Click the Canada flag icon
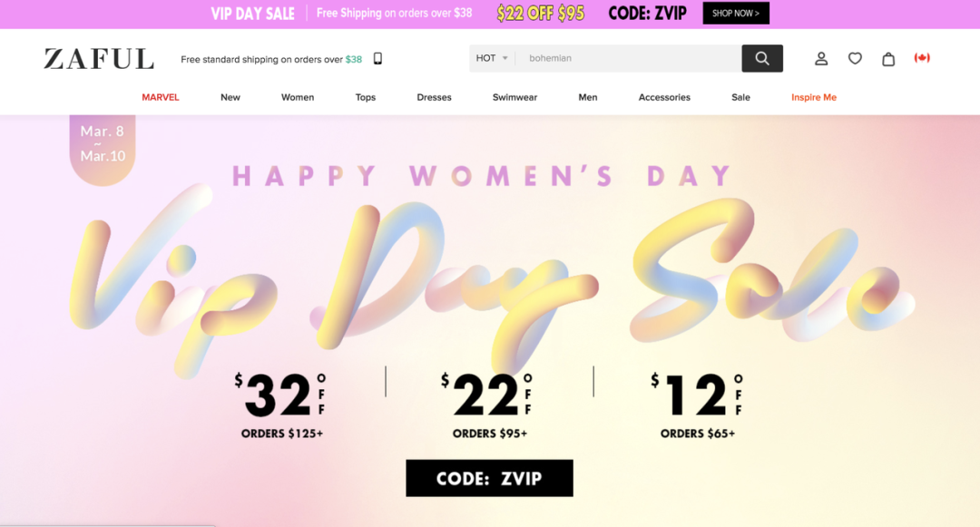Viewport: 980px width, 527px height. 922,58
